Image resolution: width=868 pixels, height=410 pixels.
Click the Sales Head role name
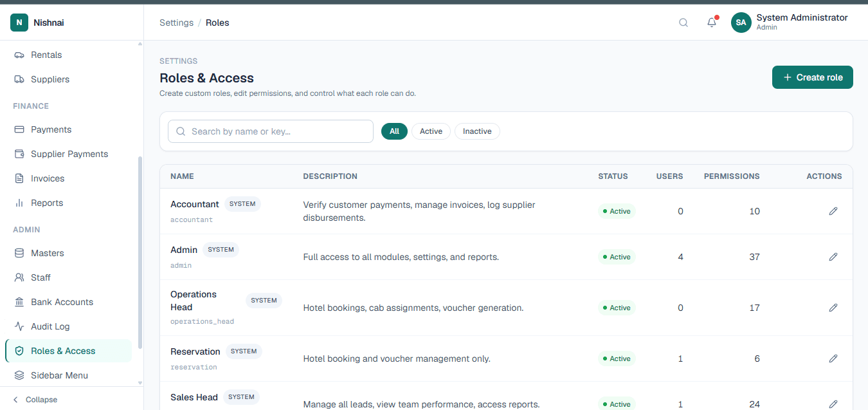click(194, 397)
